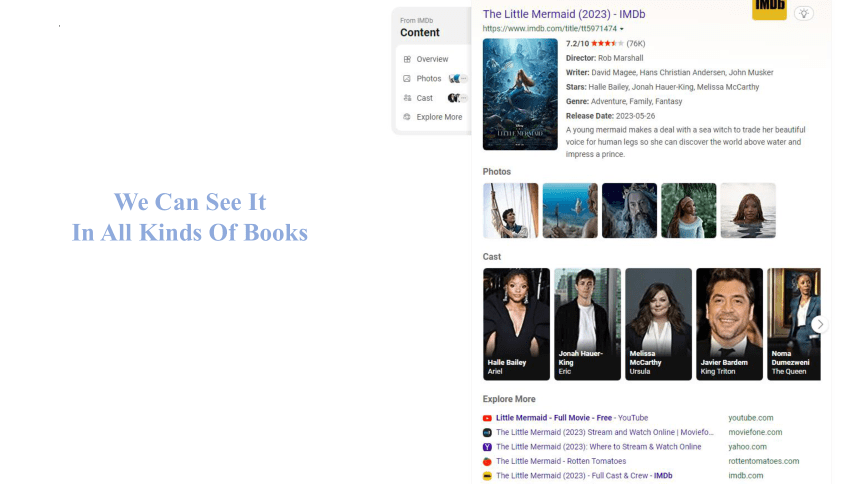Open the Full Cast & Crew IMDb link
860x484 pixels.
[x=584, y=476]
